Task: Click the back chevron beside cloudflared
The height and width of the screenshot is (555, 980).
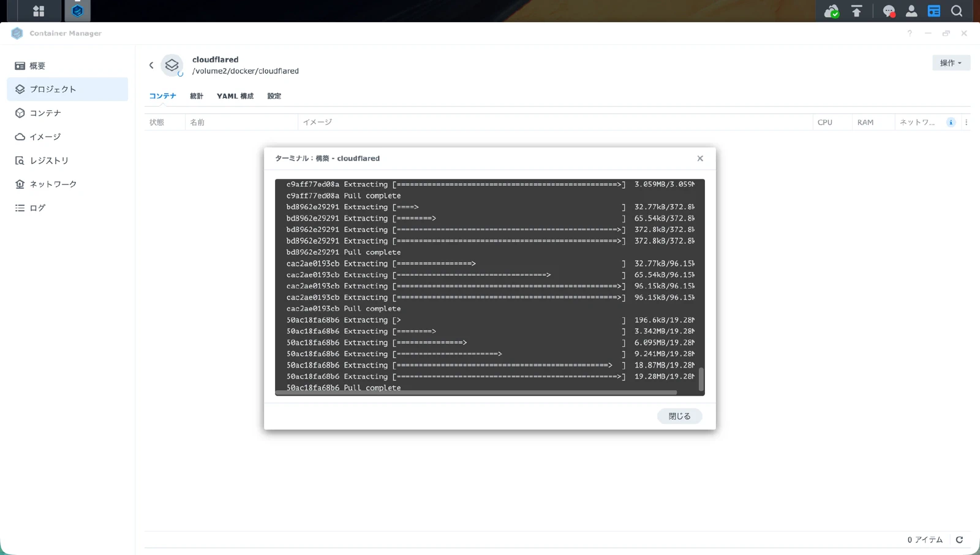Action: click(151, 65)
